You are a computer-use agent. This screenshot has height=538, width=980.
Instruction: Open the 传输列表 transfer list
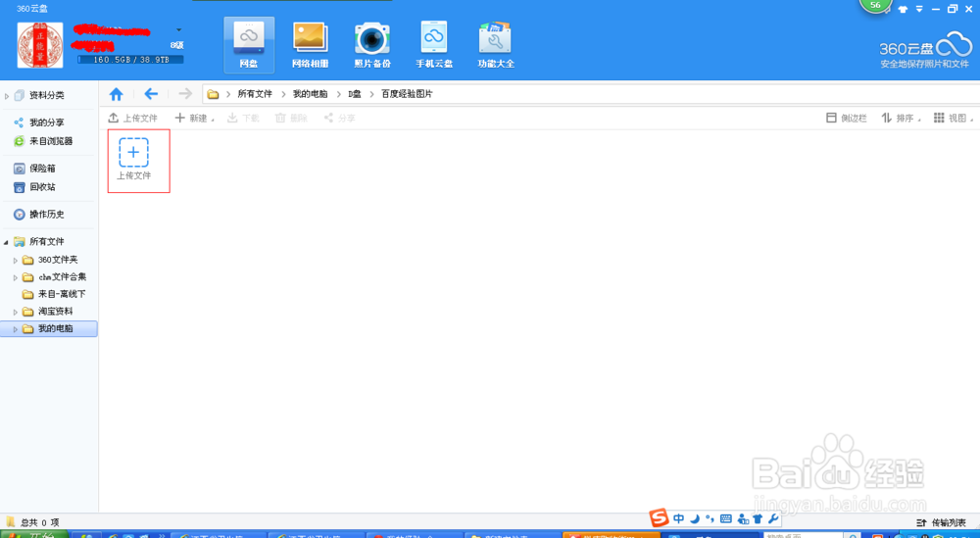(941, 522)
